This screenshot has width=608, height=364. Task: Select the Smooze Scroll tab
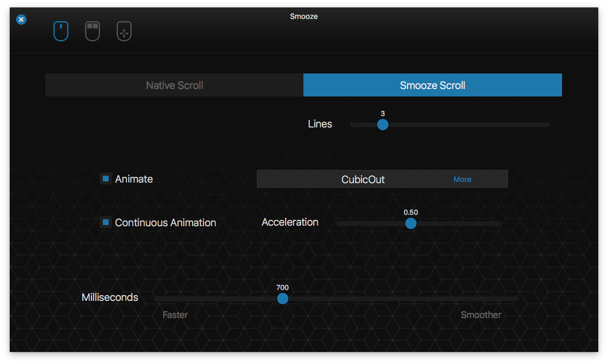pos(433,85)
